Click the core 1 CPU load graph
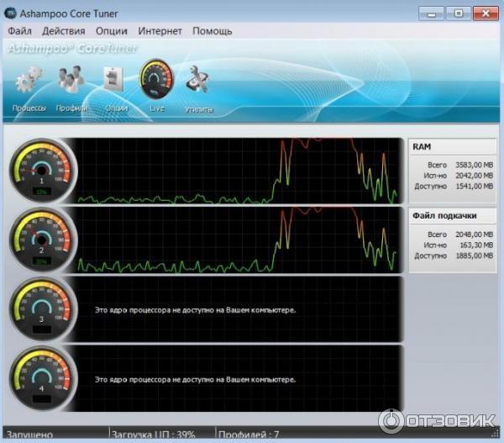 [239, 171]
